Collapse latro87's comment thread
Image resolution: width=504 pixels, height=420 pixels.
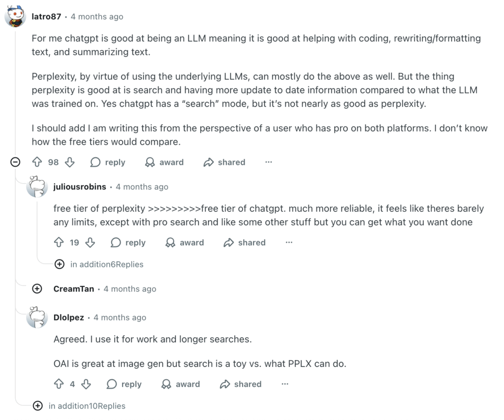(x=16, y=162)
